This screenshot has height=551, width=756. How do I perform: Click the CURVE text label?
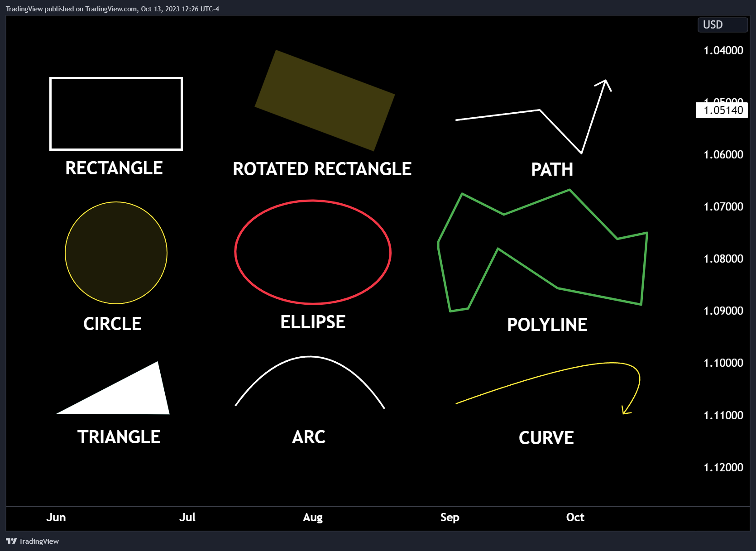pos(546,438)
